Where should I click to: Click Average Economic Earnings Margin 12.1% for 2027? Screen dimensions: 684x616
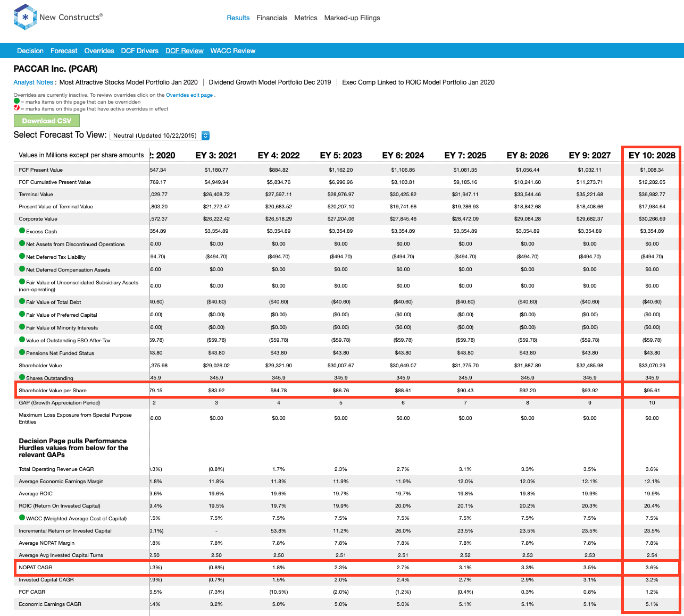(x=590, y=481)
